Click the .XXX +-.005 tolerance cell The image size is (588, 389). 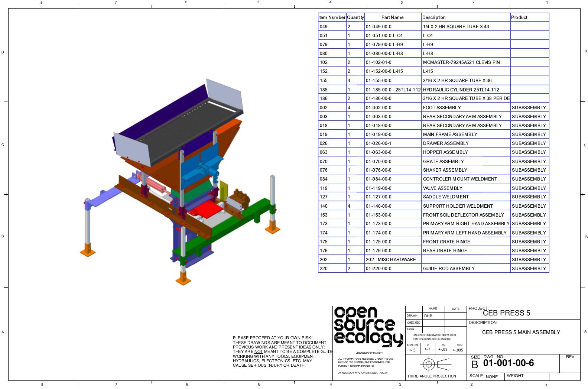pyautogui.click(x=459, y=348)
